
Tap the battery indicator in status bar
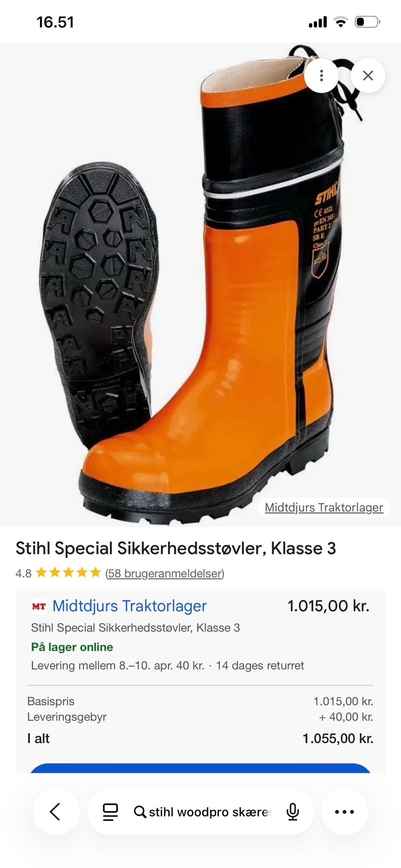[x=367, y=22]
